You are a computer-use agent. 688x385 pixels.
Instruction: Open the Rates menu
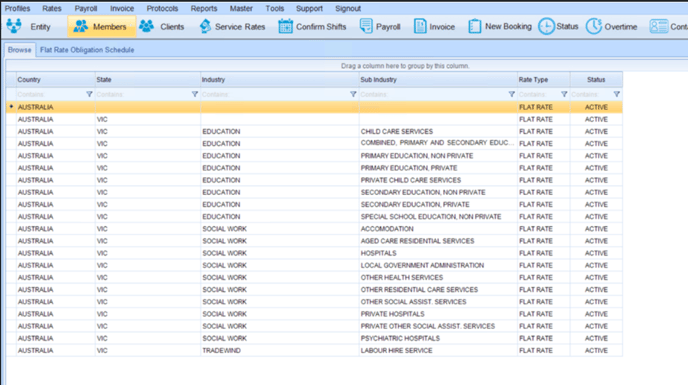click(x=52, y=8)
